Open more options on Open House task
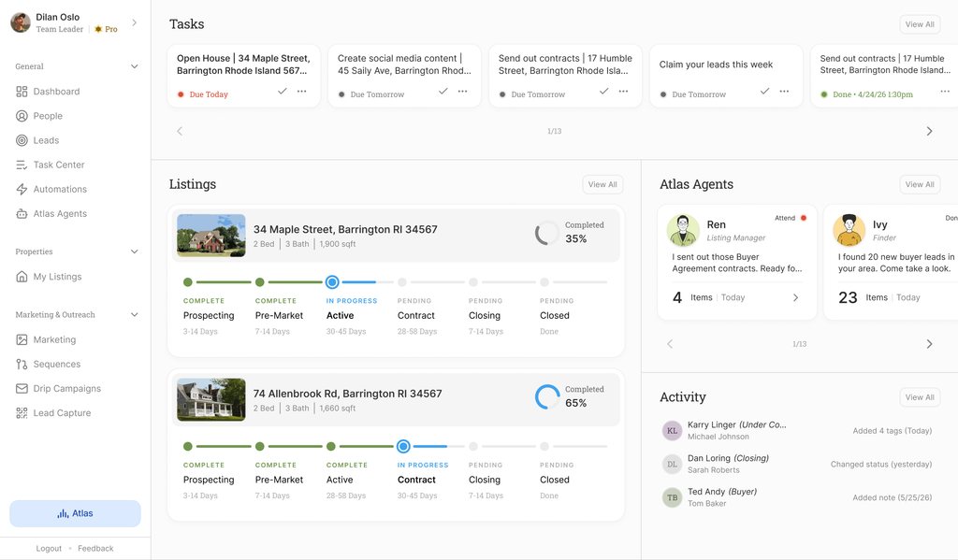958x560 pixels. [x=302, y=91]
